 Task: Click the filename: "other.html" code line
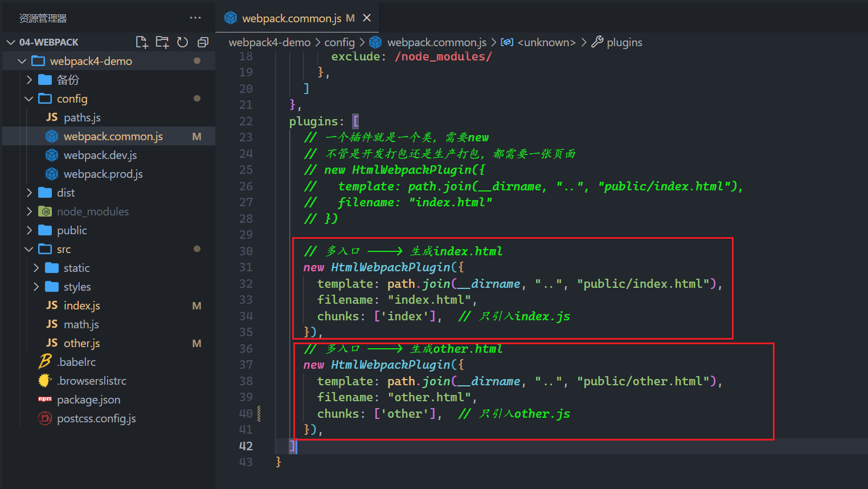397,397
